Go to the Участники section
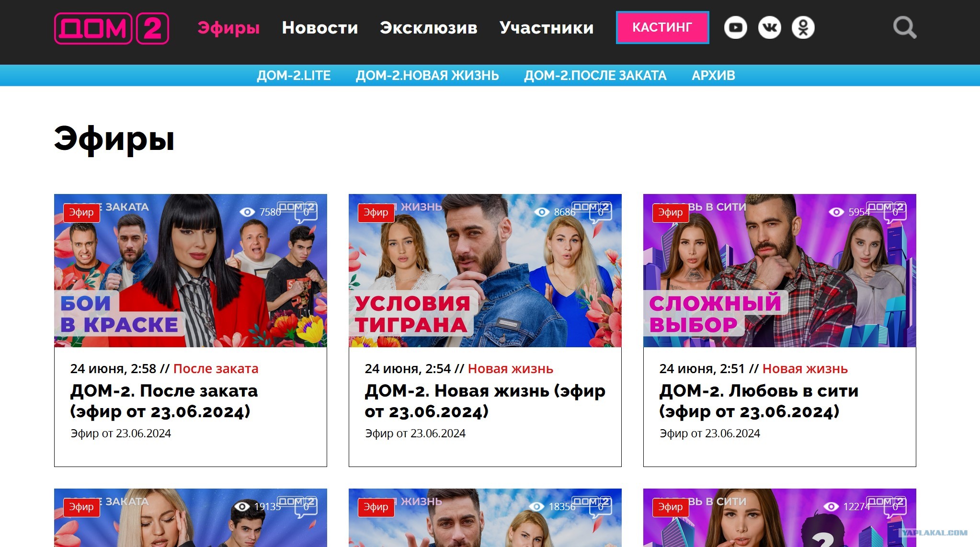Viewport: 980px width, 547px height. click(x=547, y=28)
